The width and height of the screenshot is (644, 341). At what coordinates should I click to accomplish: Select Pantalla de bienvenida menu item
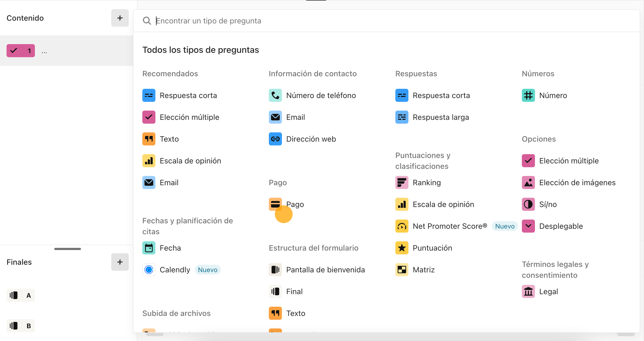[x=325, y=270]
